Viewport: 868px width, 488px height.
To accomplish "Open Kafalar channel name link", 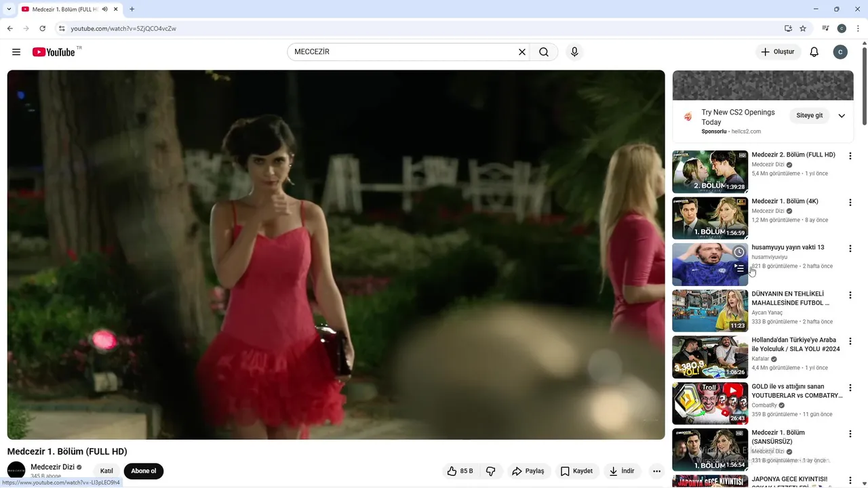I will tap(760, 359).
